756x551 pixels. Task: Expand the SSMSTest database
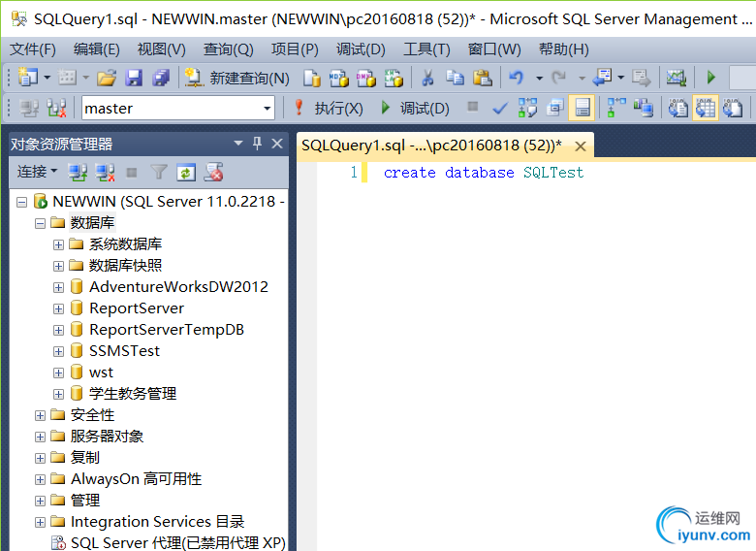tap(58, 351)
